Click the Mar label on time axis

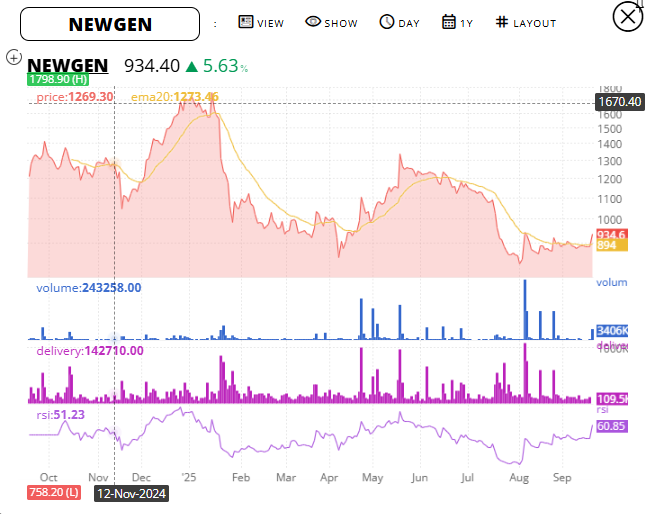pos(286,478)
